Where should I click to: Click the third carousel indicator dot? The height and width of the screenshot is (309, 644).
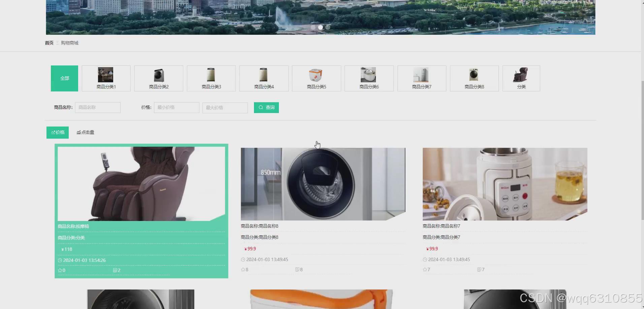tap(328, 27)
